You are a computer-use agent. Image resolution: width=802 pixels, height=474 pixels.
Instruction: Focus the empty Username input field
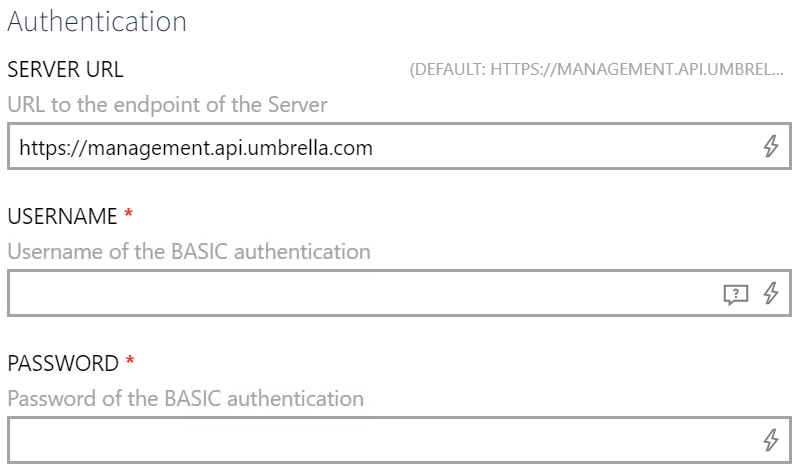[x=360, y=293]
